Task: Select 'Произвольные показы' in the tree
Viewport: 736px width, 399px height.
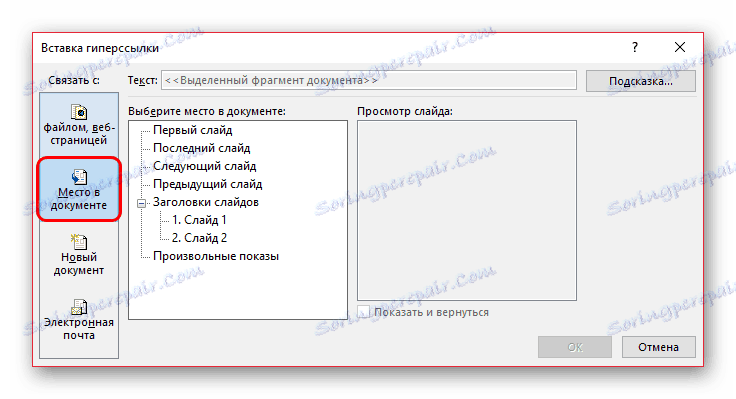Action: pyautogui.click(x=216, y=256)
